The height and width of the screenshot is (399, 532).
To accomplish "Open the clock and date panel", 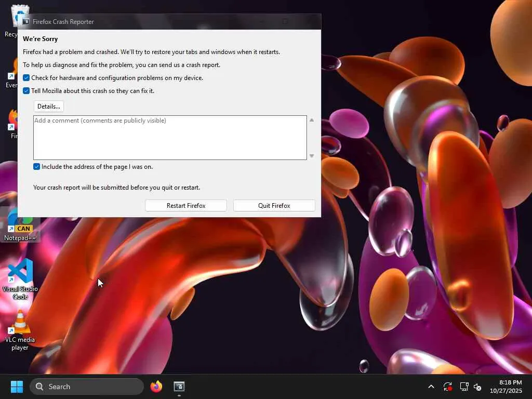I will coord(506,387).
